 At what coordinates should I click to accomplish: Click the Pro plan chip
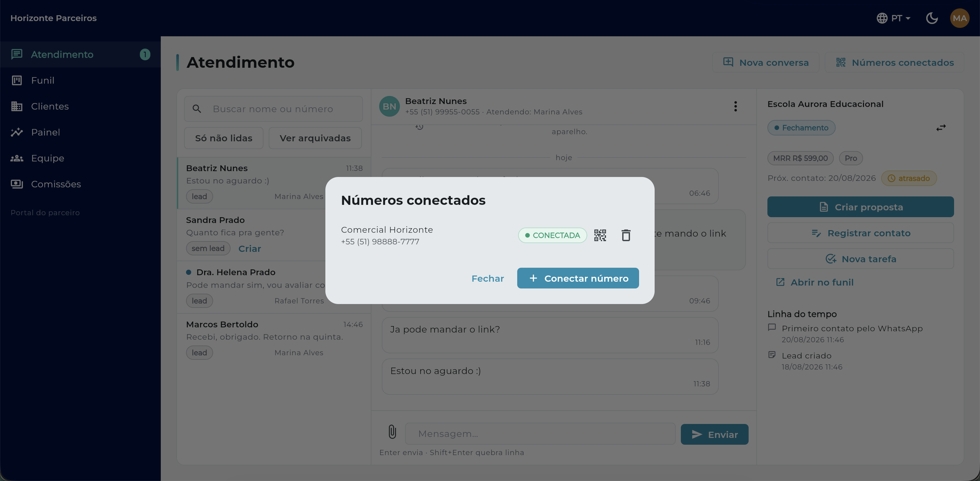(x=851, y=158)
